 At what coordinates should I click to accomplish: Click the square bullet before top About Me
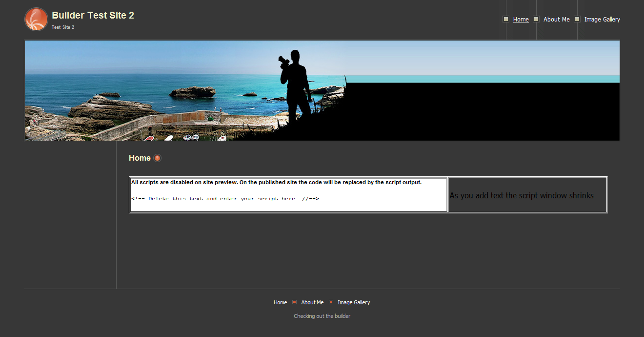coord(536,19)
